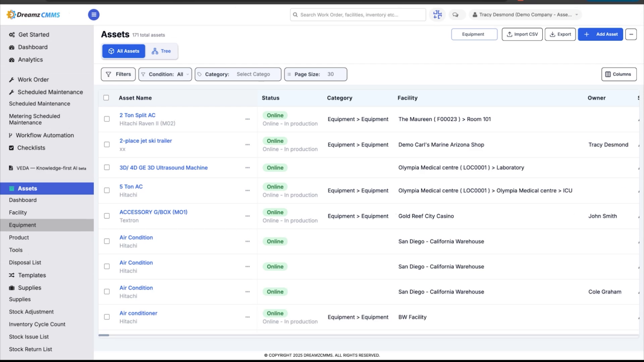Open the more options ellipsis near Add Asset

point(631,34)
